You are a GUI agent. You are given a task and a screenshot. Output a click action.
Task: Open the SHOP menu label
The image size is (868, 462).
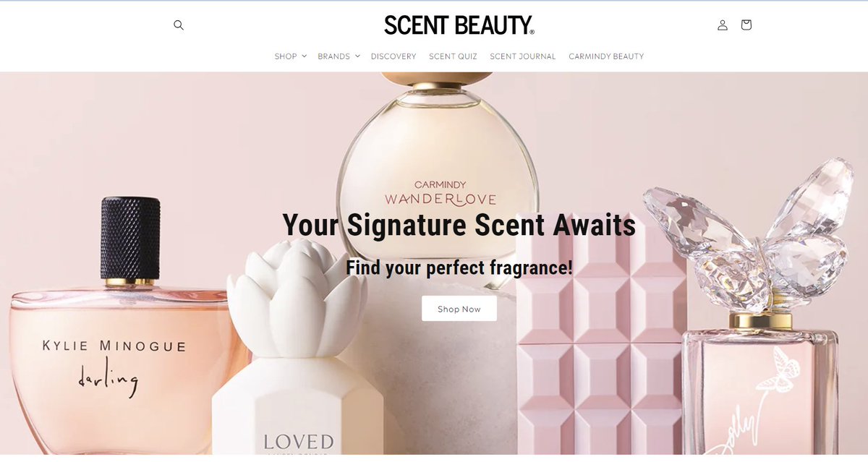click(x=286, y=56)
